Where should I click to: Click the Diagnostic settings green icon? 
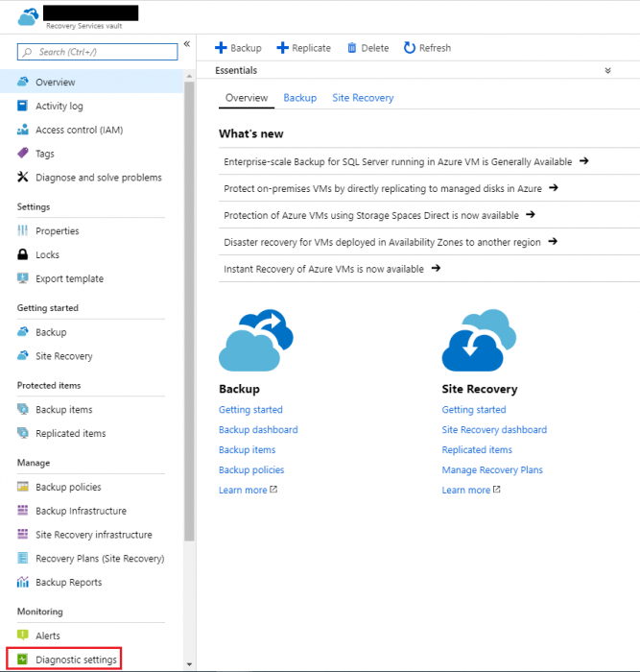coord(23,660)
